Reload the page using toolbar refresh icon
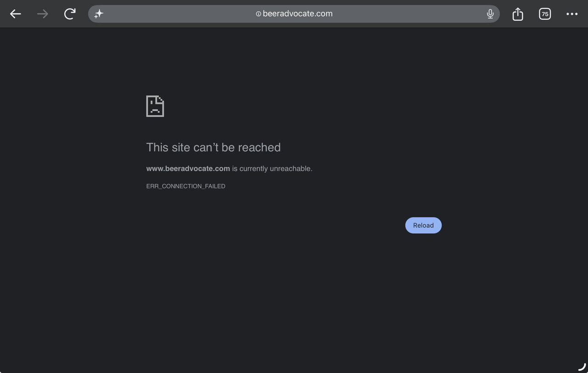 pos(70,14)
